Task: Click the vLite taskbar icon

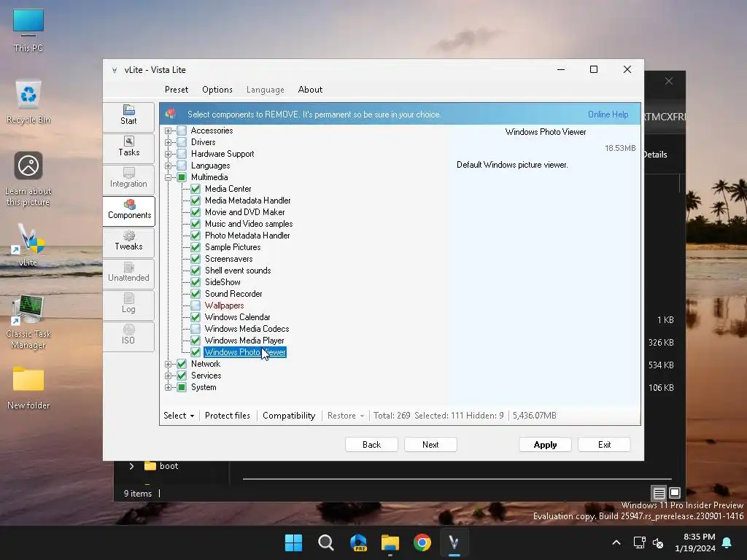Action: coord(454,542)
